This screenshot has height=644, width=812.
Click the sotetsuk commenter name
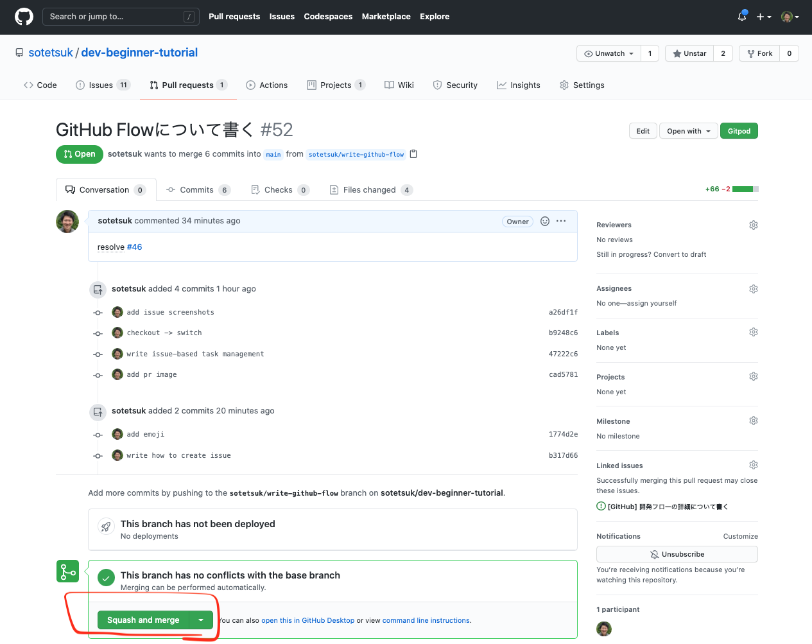pyautogui.click(x=115, y=221)
